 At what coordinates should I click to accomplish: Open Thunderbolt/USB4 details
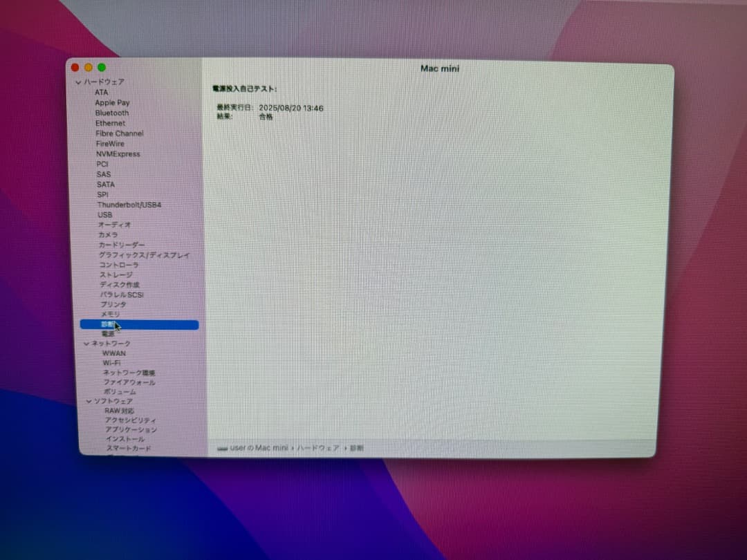pyautogui.click(x=128, y=205)
